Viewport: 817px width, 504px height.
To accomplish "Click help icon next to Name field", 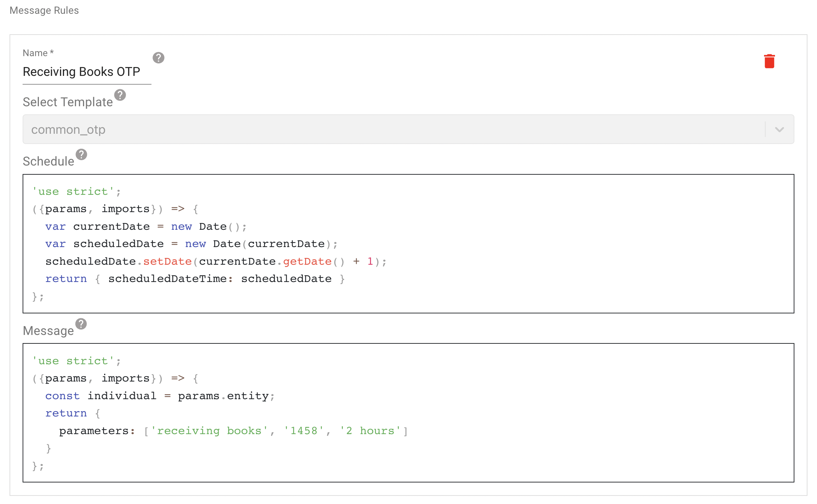I will 159,58.
